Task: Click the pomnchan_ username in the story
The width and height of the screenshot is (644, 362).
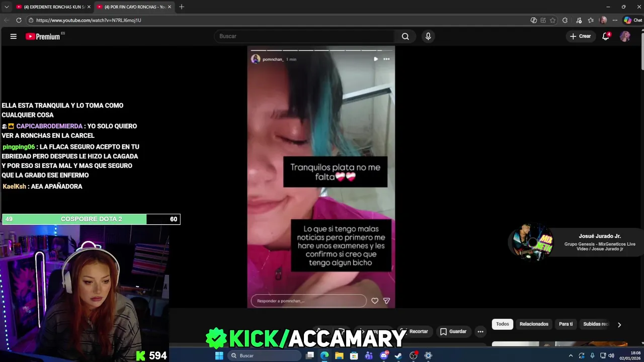Action: click(x=273, y=59)
